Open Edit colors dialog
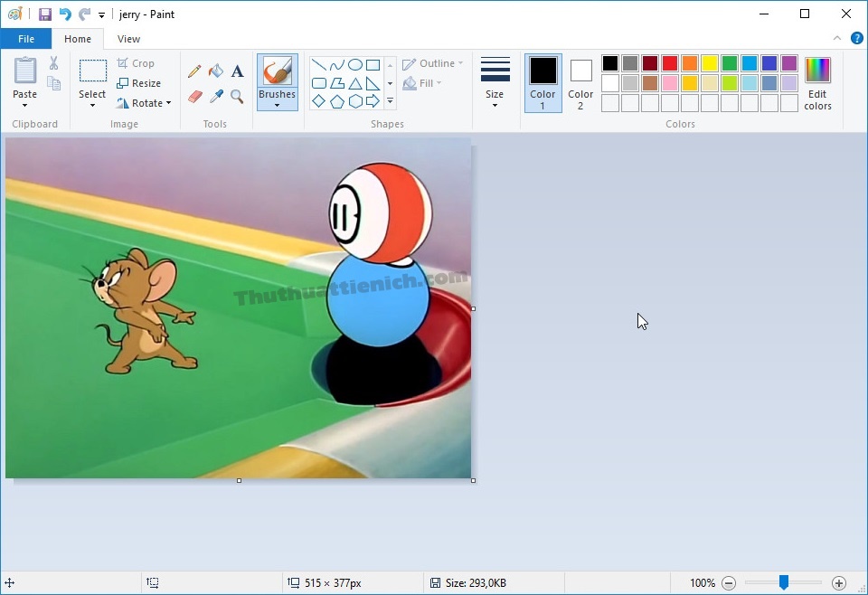868x595 pixels. (817, 82)
